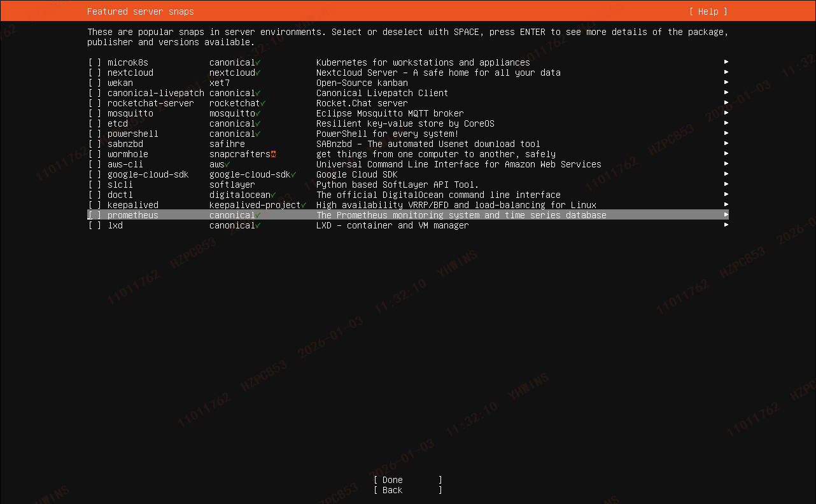Click verified checkmark next to digitalocean publisher
Screen dimensions: 816x504
pyautogui.click(x=273, y=195)
